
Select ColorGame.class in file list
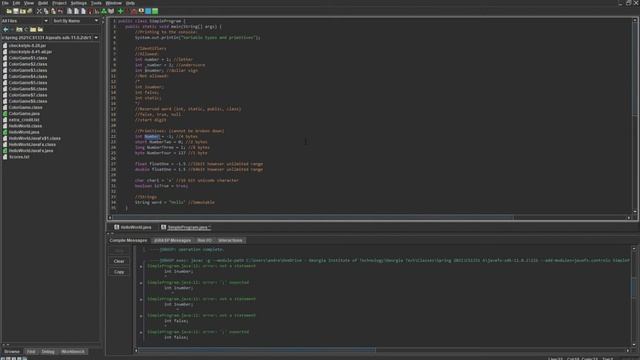(x=25, y=107)
